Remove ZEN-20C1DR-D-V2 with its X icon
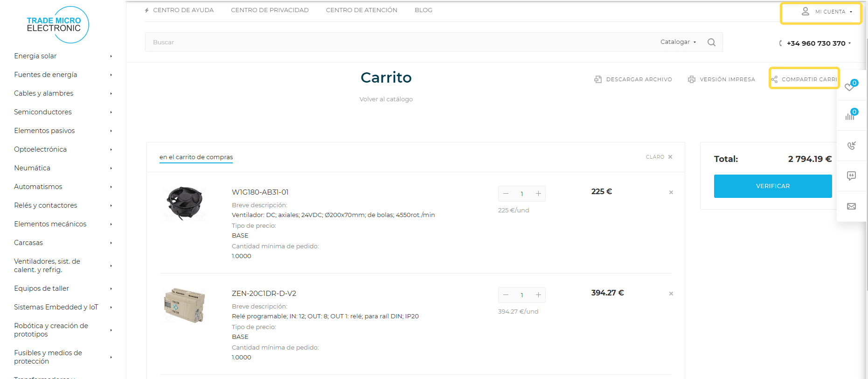Image resolution: width=868 pixels, height=379 pixels. (x=671, y=294)
